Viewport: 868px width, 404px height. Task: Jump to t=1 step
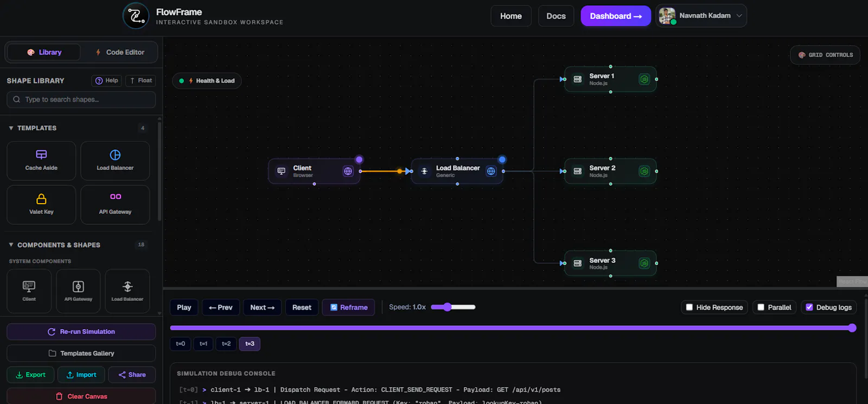(x=203, y=344)
